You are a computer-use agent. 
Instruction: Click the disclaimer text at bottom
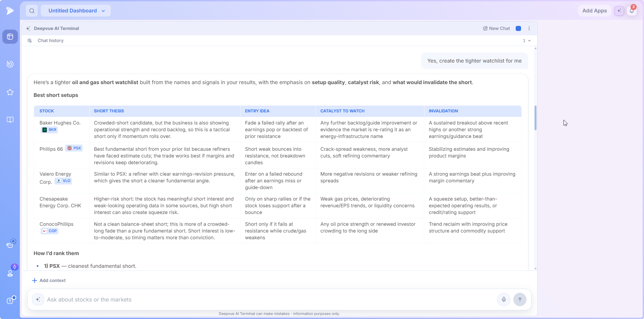[279, 314]
